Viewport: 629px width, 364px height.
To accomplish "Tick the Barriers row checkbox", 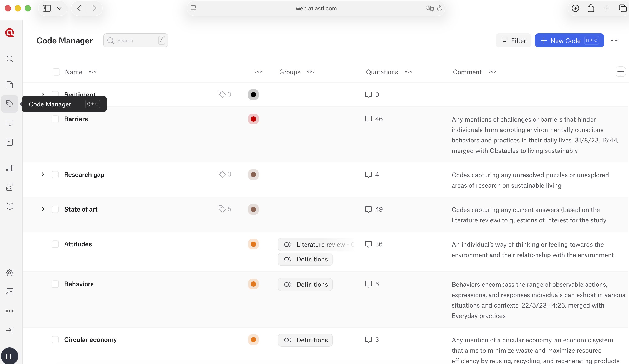I will click(55, 119).
